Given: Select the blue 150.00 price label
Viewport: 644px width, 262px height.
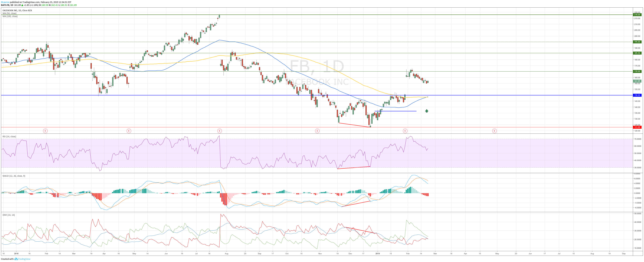Looking at the screenshot, I should (637, 95).
